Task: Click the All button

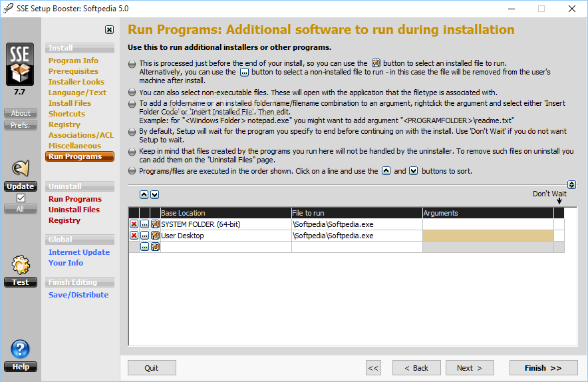Action: 21,209
